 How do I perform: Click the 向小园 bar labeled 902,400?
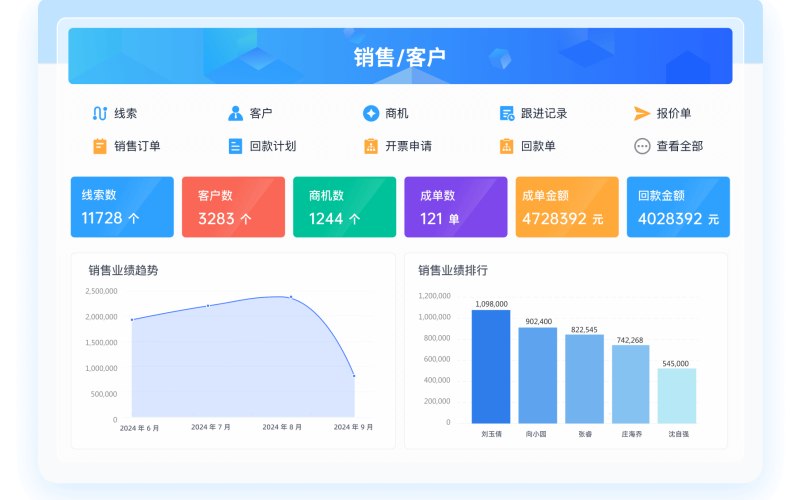[x=538, y=376]
